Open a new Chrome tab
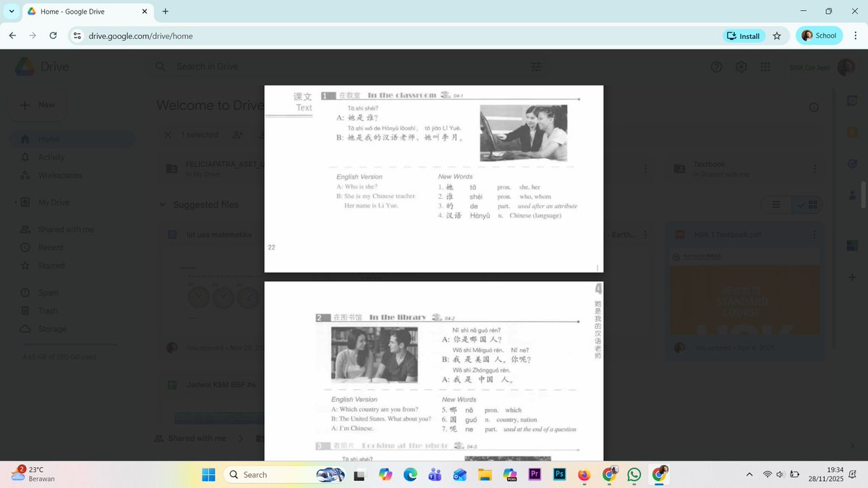868x488 pixels. tap(166, 12)
